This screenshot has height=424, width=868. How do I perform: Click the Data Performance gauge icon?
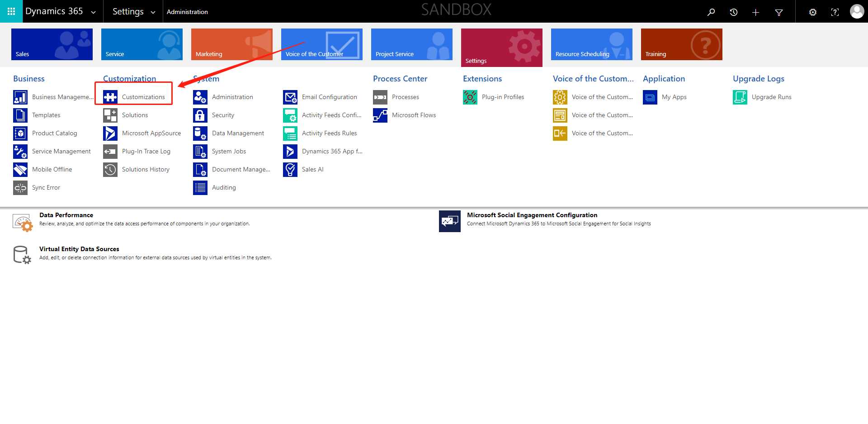pos(23,223)
